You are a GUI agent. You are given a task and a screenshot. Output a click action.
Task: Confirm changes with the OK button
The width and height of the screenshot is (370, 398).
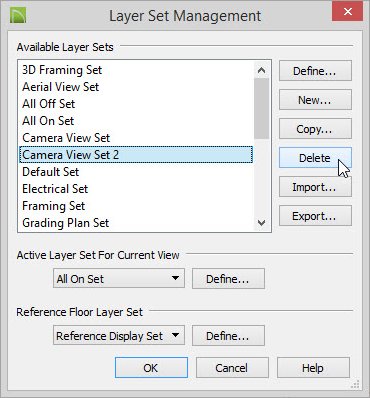click(151, 368)
